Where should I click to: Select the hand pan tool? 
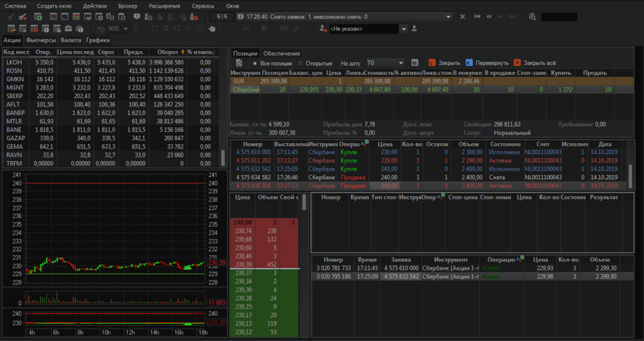(x=213, y=29)
